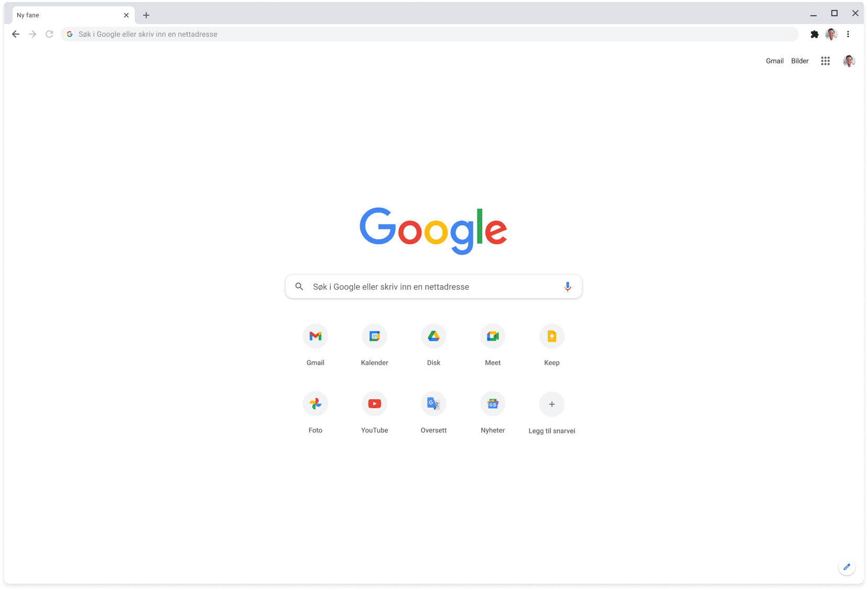Open a new tab with plus button
This screenshot has width=868, height=590.
(x=146, y=15)
